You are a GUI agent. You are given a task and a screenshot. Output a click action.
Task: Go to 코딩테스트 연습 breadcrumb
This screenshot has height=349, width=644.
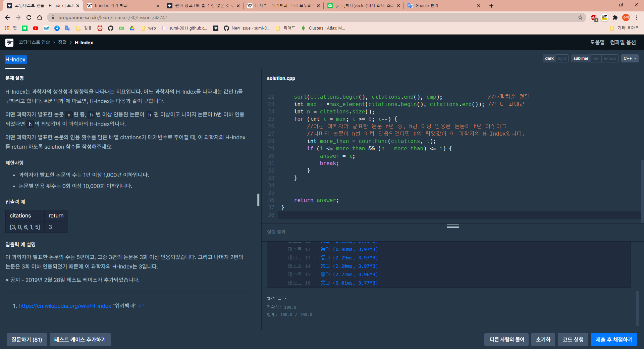(34, 42)
